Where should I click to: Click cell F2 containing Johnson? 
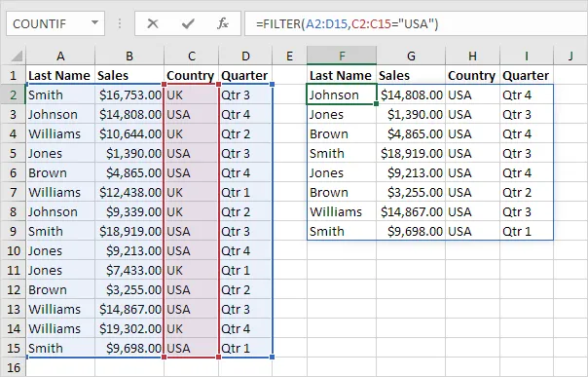click(342, 94)
